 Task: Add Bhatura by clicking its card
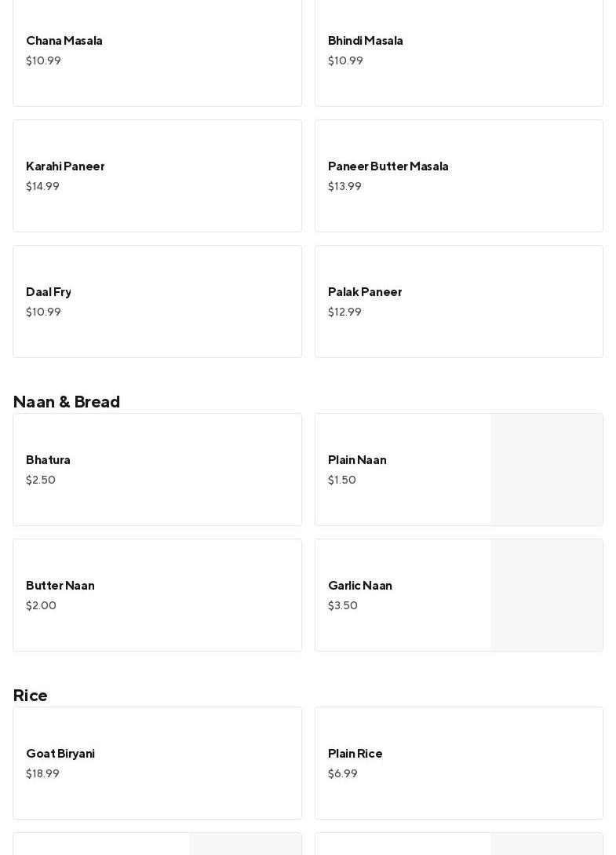click(x=157, y=470)
